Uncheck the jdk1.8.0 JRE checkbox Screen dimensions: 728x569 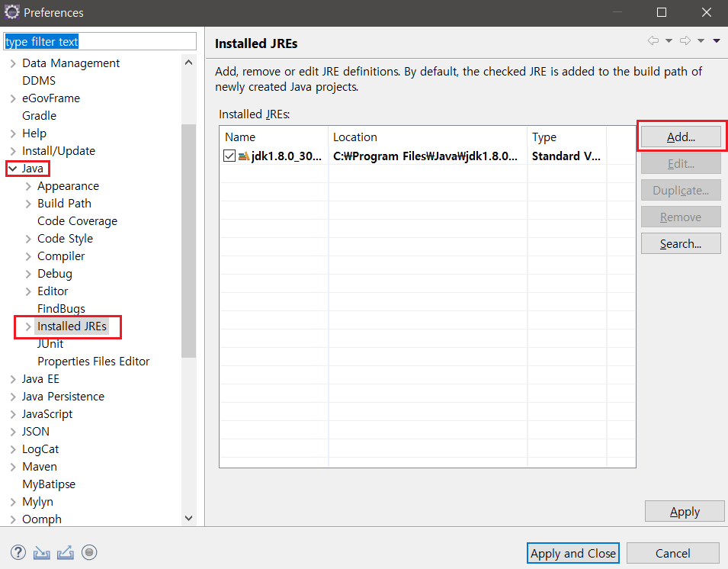(x=229, y=156)
